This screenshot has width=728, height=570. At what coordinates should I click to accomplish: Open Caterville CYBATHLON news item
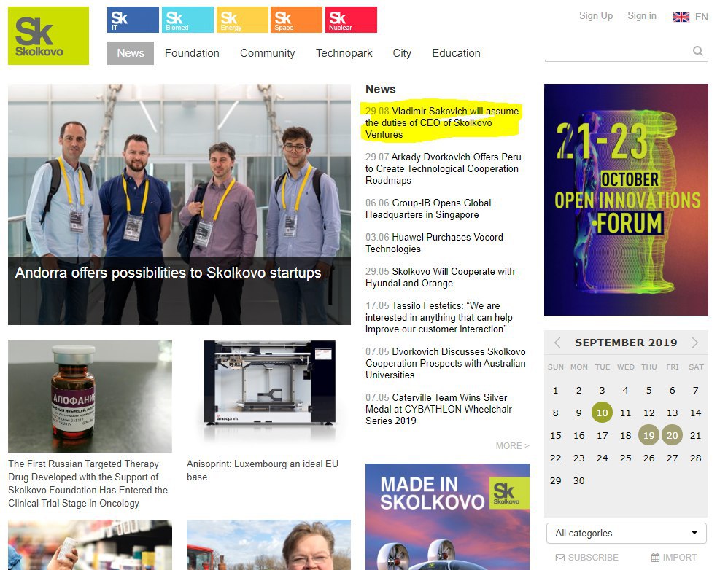pos(438,410)
